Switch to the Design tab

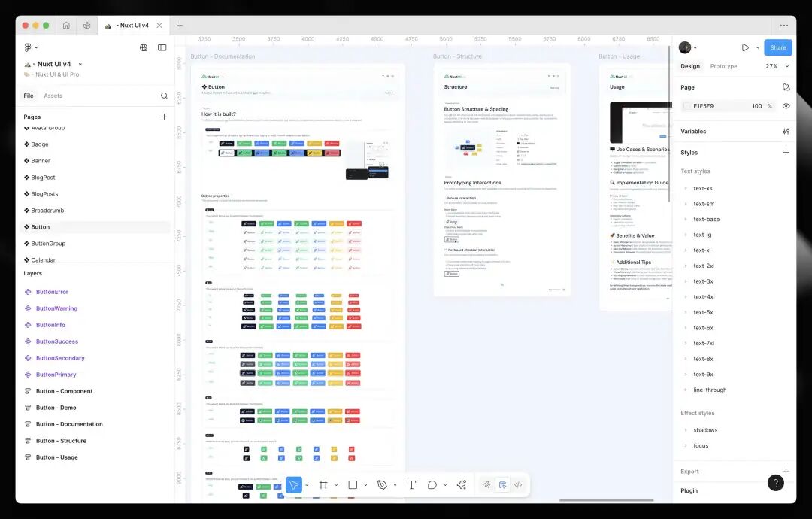(689, 66)
